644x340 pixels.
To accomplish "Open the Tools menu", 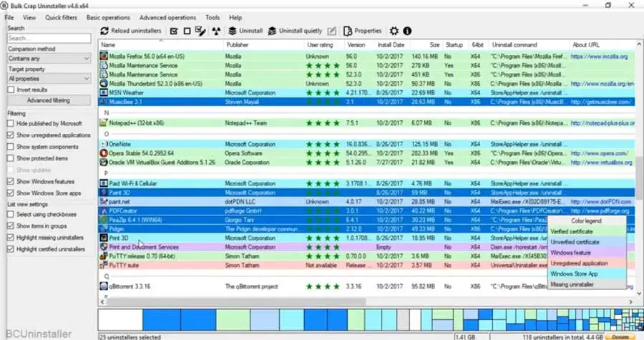I will 213,18.
